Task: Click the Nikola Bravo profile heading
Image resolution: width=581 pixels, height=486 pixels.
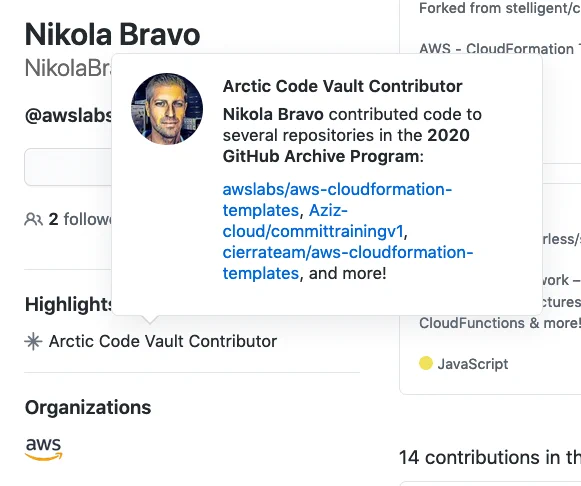Action: tap(113, 34)
